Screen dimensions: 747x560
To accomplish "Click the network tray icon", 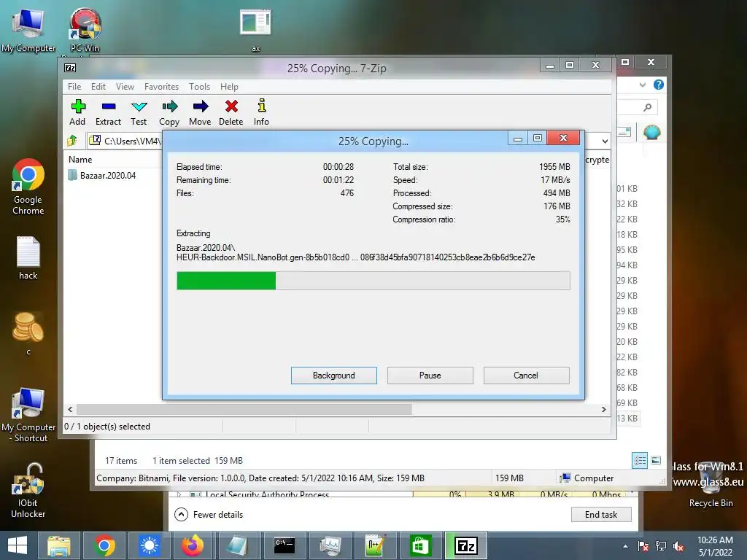I will 661,546.
